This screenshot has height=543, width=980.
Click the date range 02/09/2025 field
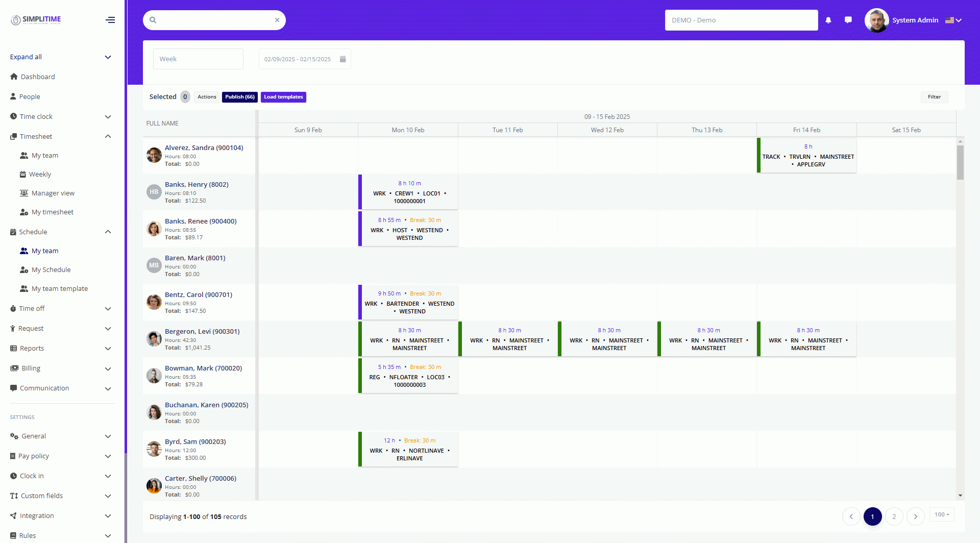click(x=305, y=59)
